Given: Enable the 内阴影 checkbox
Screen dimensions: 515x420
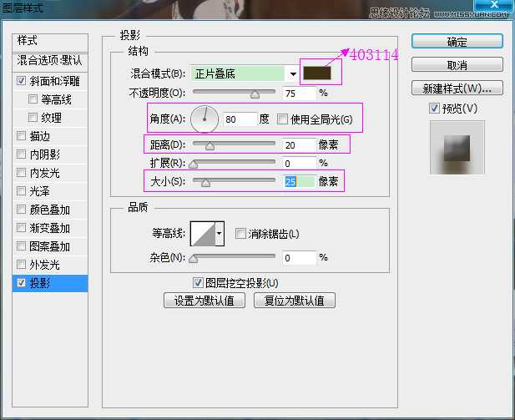Looking at the screenshot, I should tap(21, 154).
